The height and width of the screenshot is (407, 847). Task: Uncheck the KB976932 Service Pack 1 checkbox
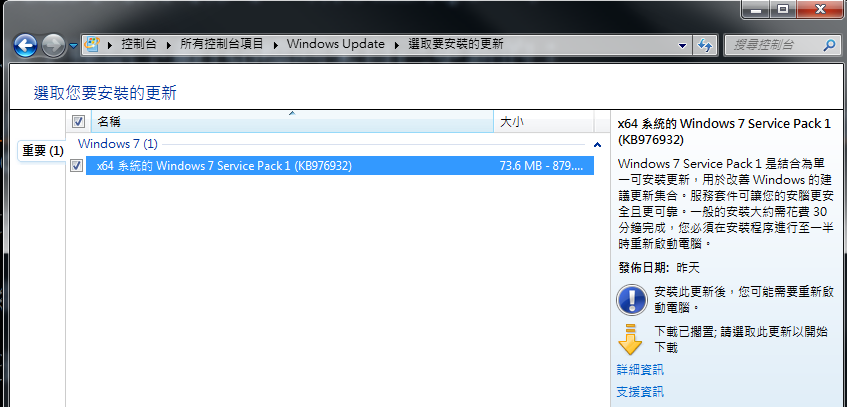[76, 166]
